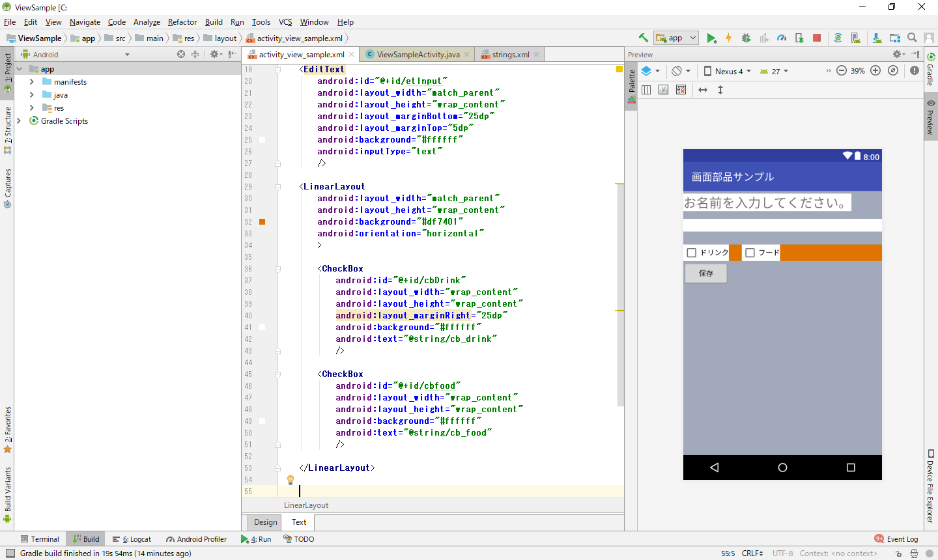The image size is (938, 560).
Task: Open the Refactor menu
Action: pos(182,22)
